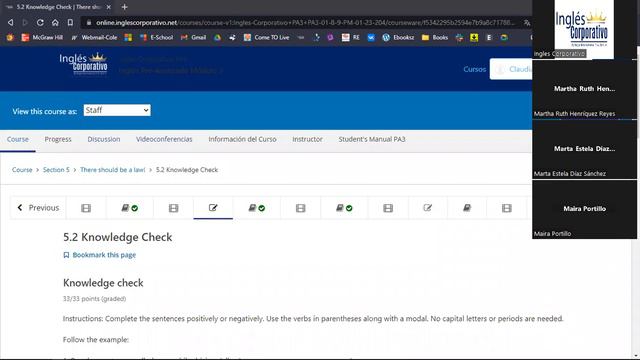Open a new browser tab
The width and height of the screenshot is (640, 360).
pos(124,7)
